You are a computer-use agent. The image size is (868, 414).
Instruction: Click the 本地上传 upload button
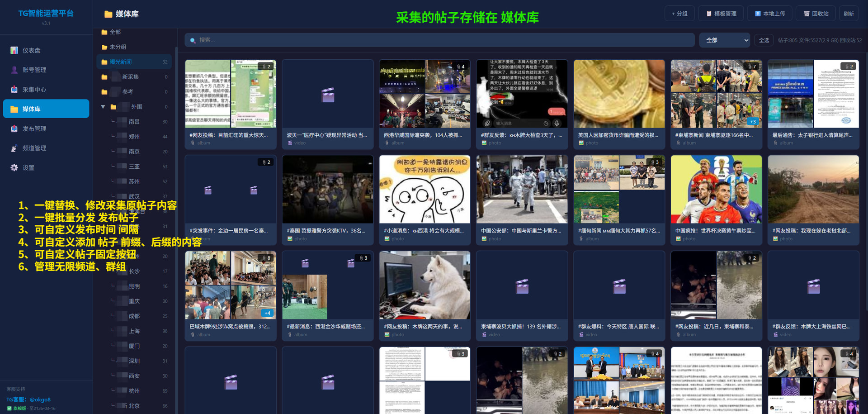[x=769, y=14]
